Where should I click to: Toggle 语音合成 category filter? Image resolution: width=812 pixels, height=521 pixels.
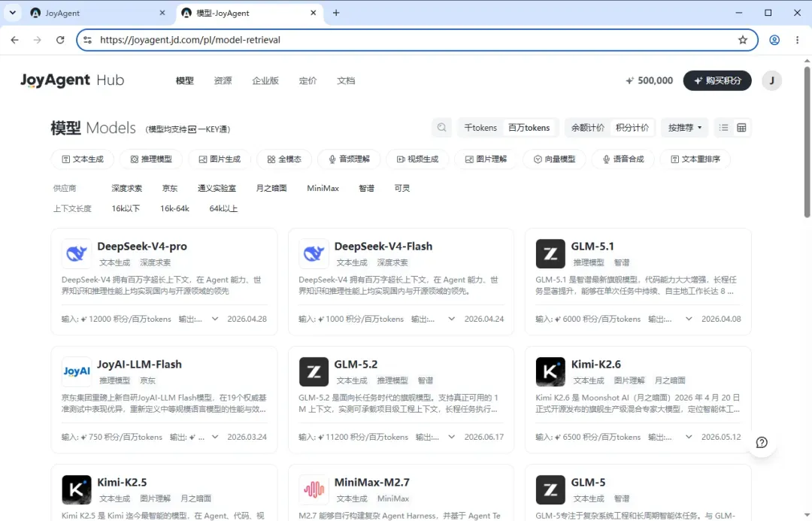point(623,159)
